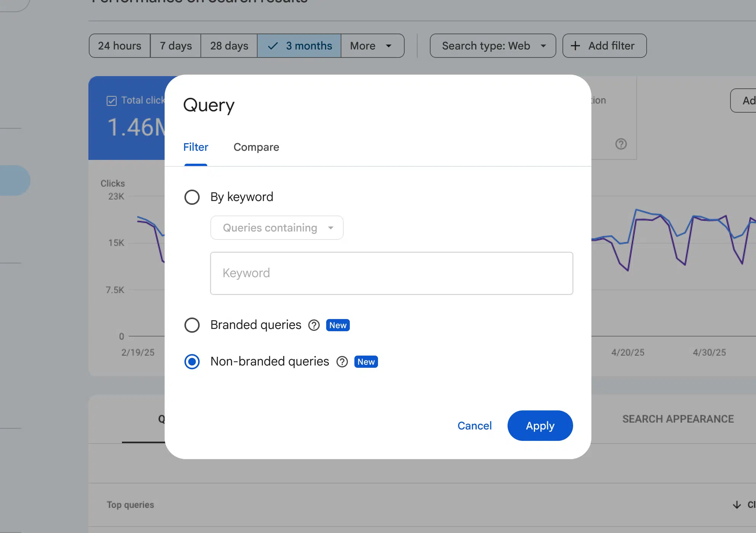Apply the query filter

pos(540,426)
